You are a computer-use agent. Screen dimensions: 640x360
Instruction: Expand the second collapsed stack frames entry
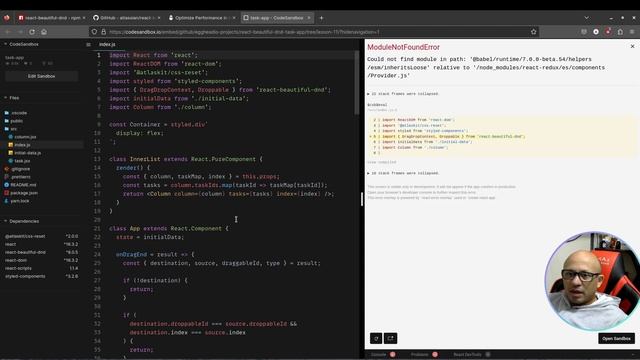point(403,173)
